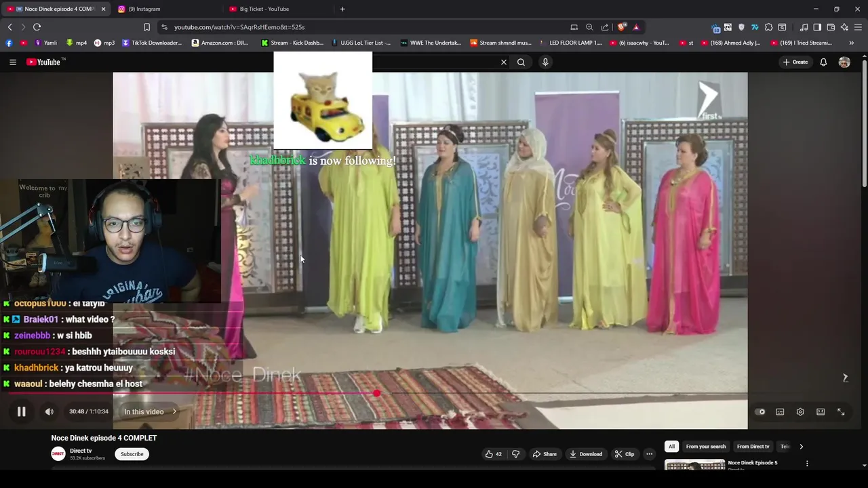
Task: Bookmark this page using the bookmark icon
Action: click(x=146, y=27)
